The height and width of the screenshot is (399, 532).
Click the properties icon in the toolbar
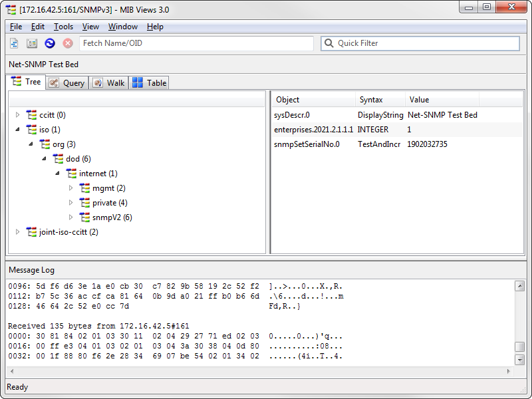pos(32,43)
